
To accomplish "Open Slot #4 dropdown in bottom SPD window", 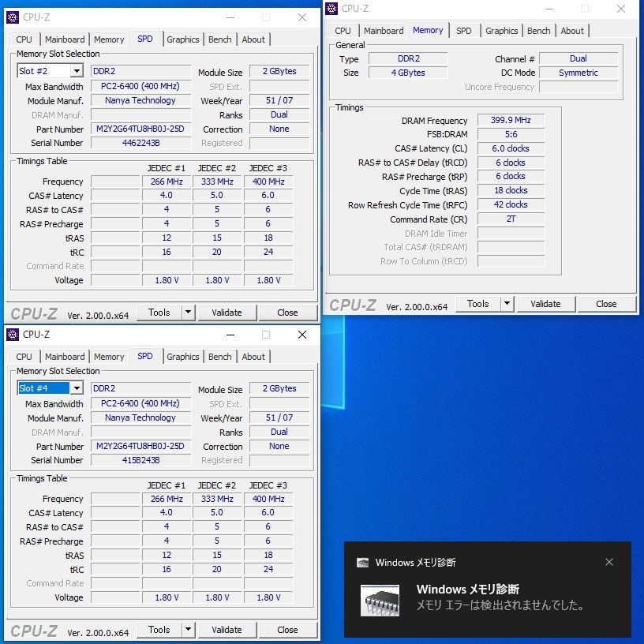I will click(x=77, y=388).
